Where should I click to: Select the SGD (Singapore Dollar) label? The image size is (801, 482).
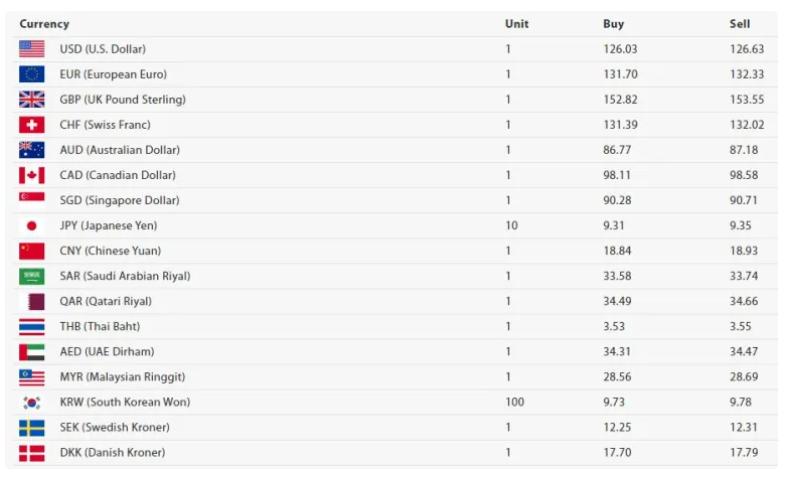(x=119, y=200)
